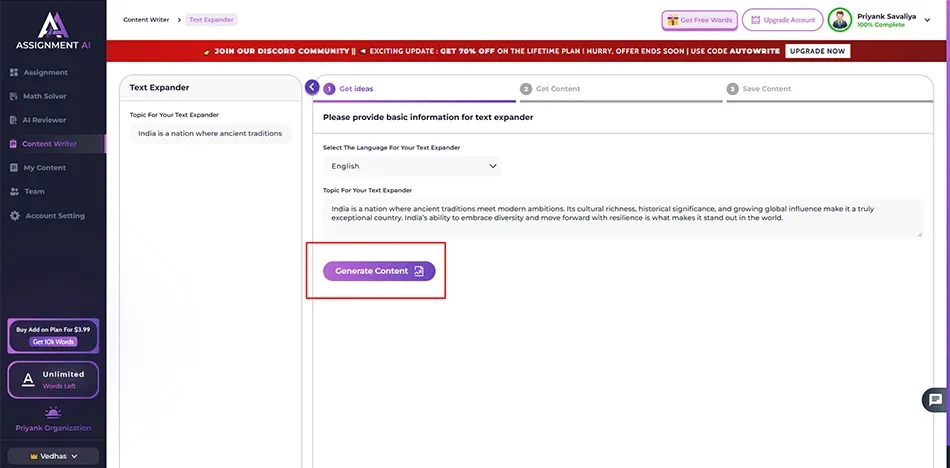Click the Upgrade Now banner button

pos(818,51)
